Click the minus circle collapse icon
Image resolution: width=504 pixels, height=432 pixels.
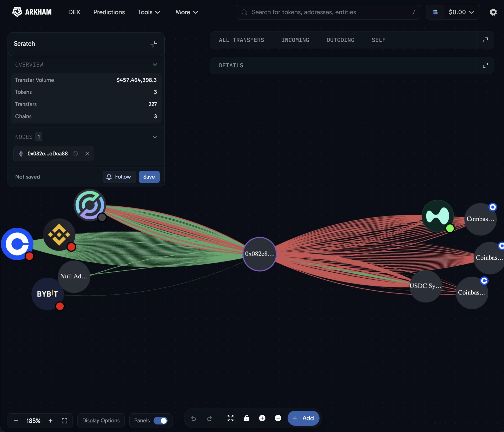pos(278,418)
